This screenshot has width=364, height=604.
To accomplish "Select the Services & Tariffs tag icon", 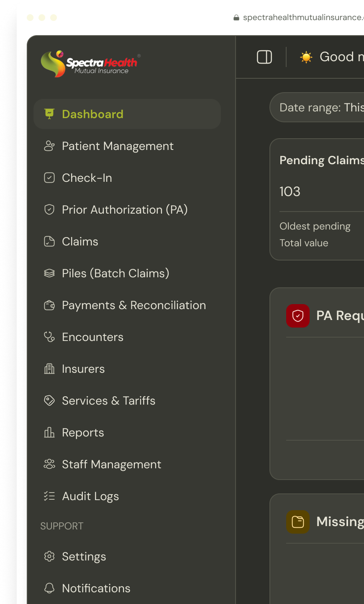I will [49, 401].
